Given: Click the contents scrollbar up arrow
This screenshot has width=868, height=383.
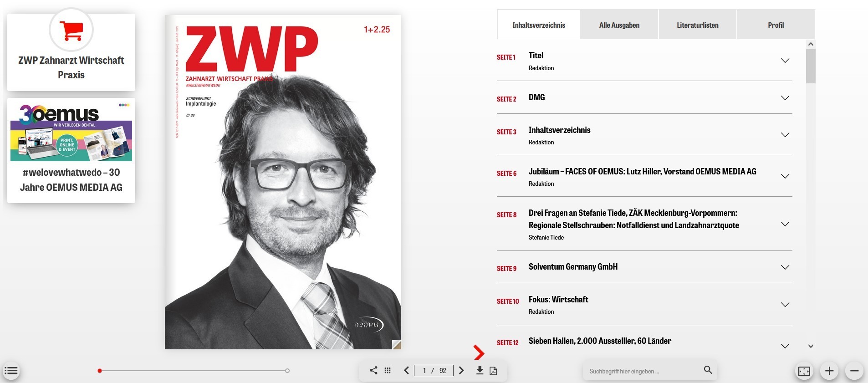Looking at the screenshot, I should tap(811, 44).
